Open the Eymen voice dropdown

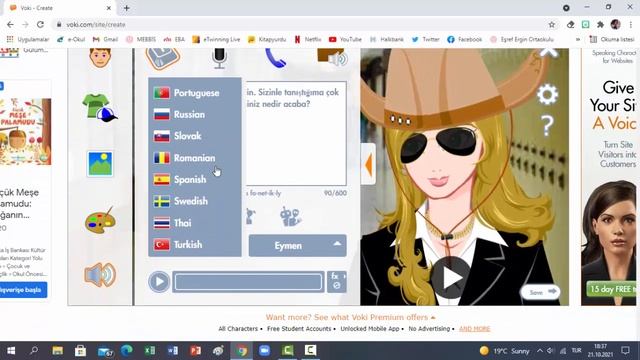298,246
